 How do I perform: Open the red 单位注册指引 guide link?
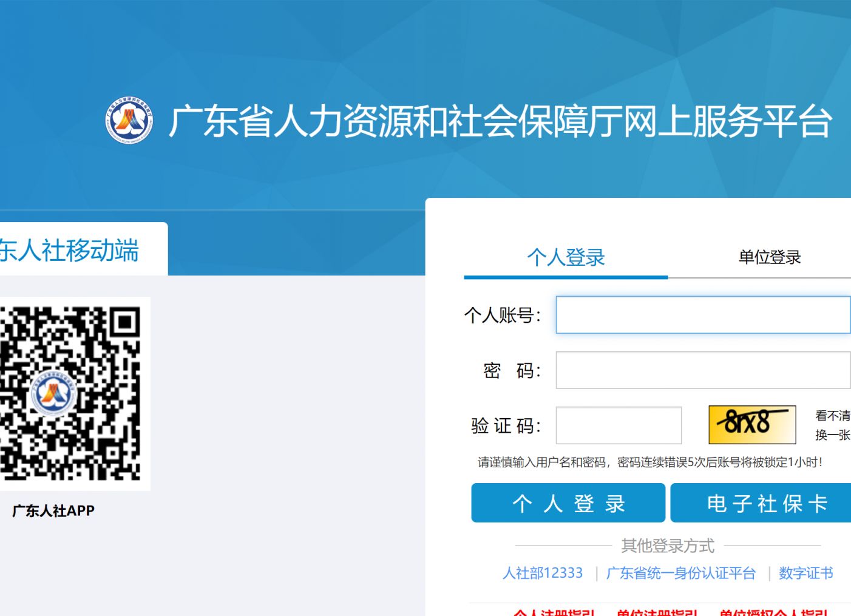click(657, 612)
